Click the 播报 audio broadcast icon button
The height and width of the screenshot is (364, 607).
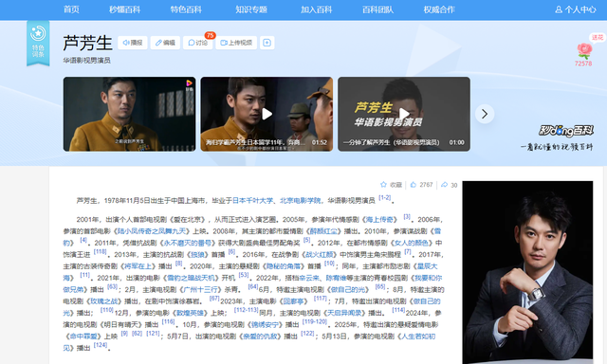click(133, 43)
